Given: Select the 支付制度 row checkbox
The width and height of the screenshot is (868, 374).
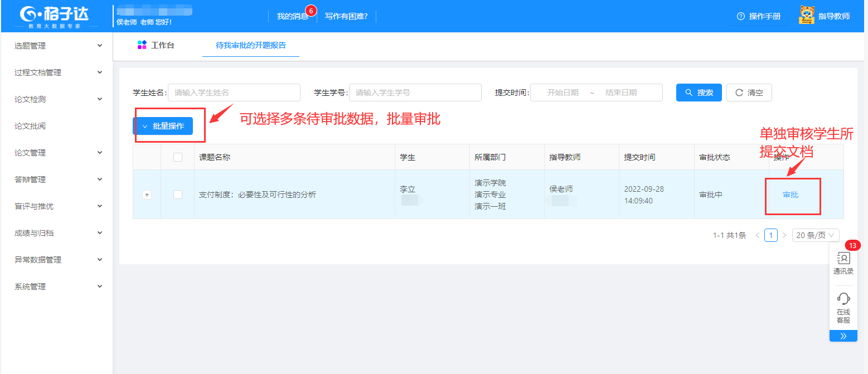Looking at the screenshot, I should click(178, 195).
